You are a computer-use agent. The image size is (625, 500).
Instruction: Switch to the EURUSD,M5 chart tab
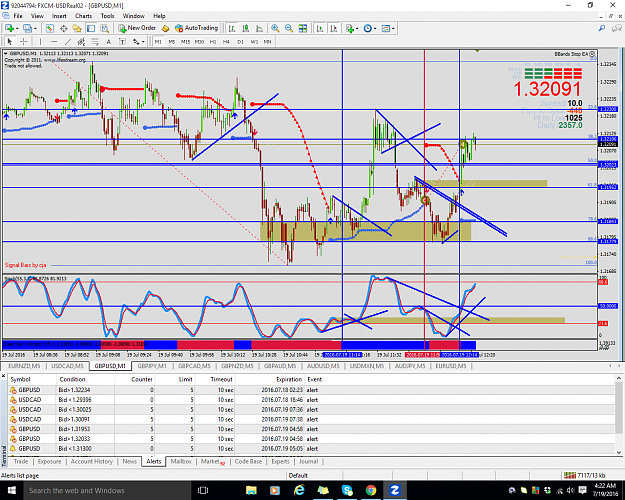[x=451, y=366]
